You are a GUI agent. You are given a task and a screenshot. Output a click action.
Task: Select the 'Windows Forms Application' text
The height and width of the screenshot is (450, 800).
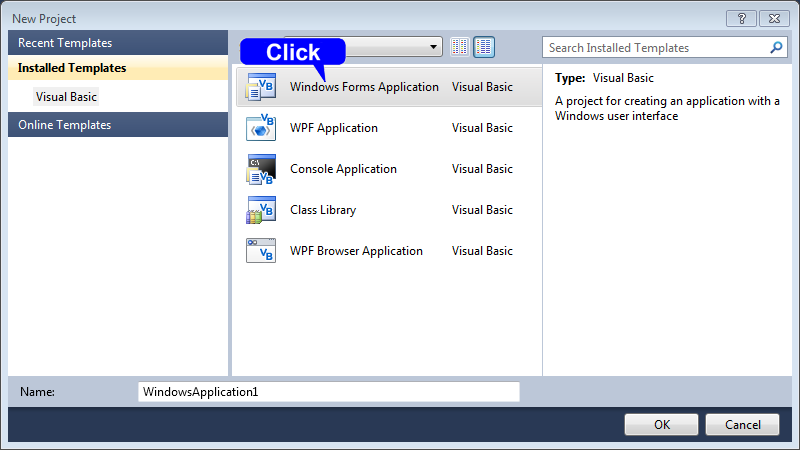pos(364,87)
